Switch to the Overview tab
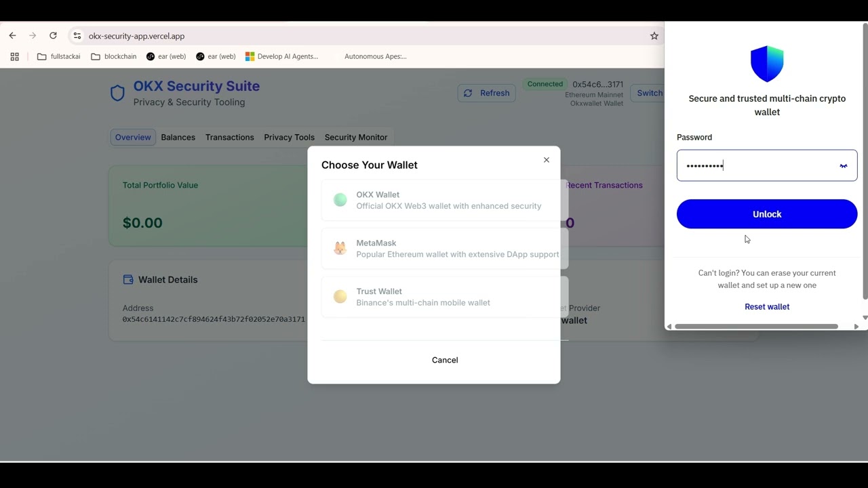 point(133,138)
